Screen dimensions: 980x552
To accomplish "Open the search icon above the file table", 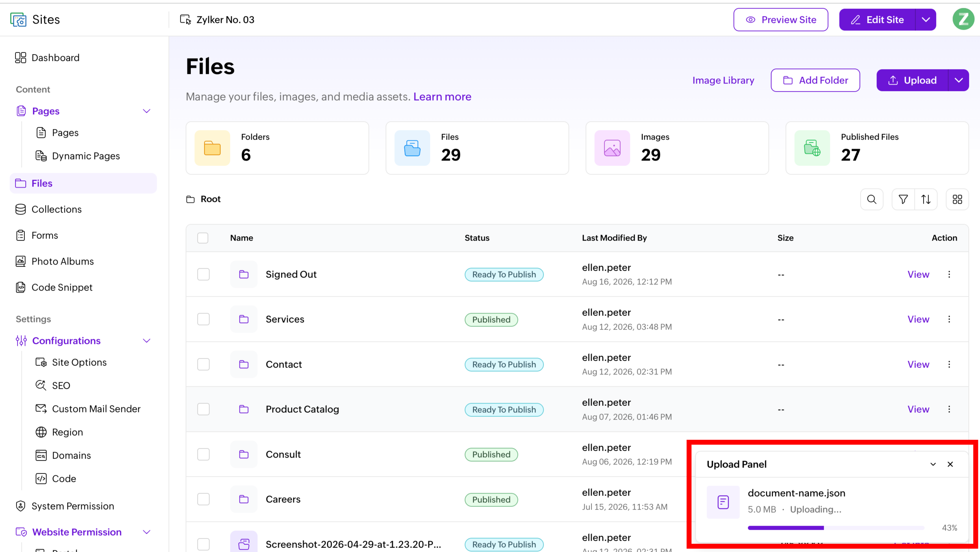I will 871,199.
